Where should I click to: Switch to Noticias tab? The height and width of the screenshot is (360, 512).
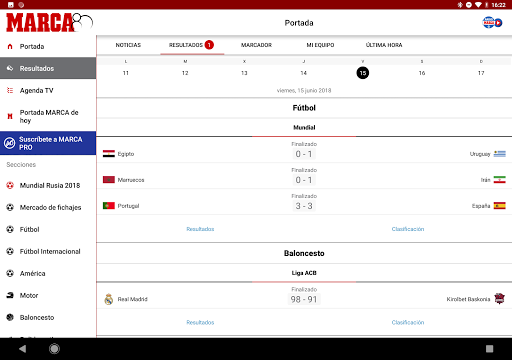click(x=128, y=45)
